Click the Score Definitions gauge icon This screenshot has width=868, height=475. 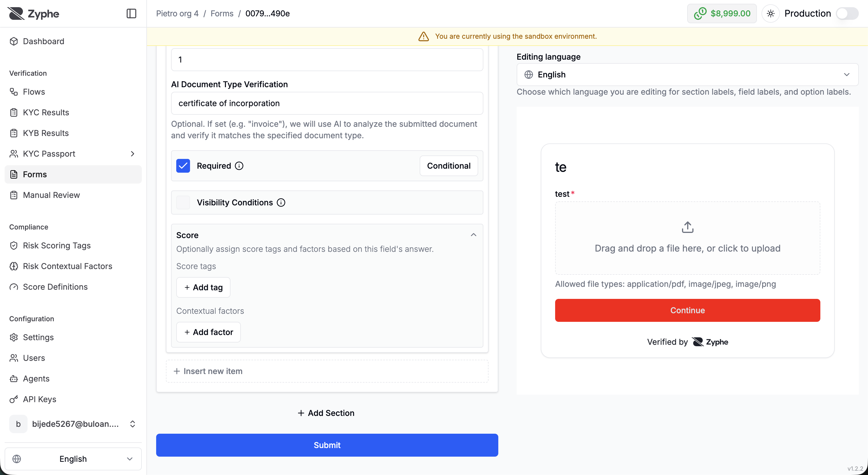click(x=14, y=287)
